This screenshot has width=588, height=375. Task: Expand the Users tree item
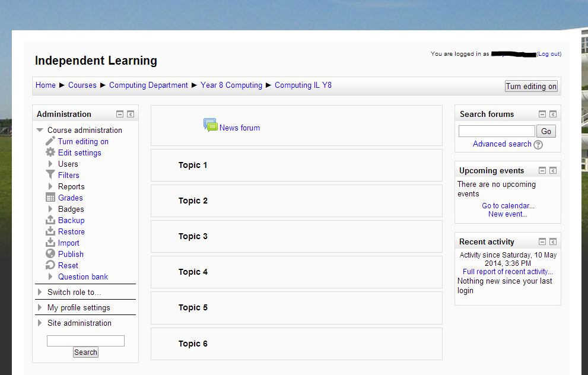(50, 164)
